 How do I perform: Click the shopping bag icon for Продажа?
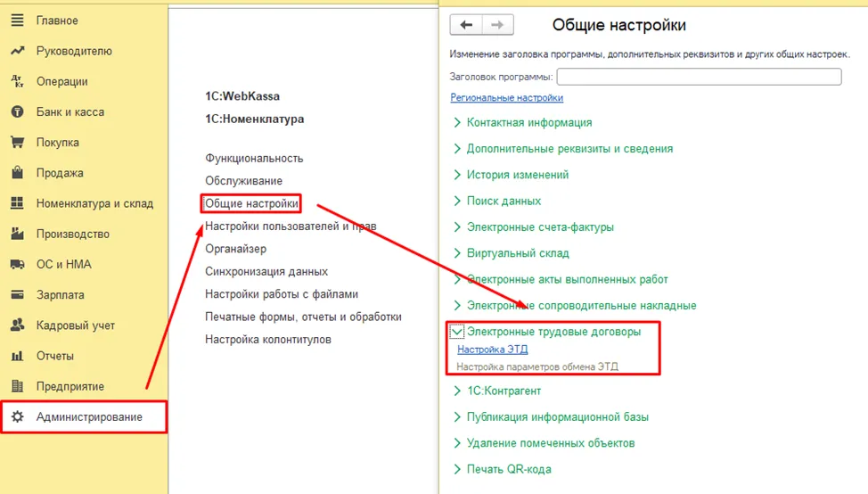click(x=17, y=173)
